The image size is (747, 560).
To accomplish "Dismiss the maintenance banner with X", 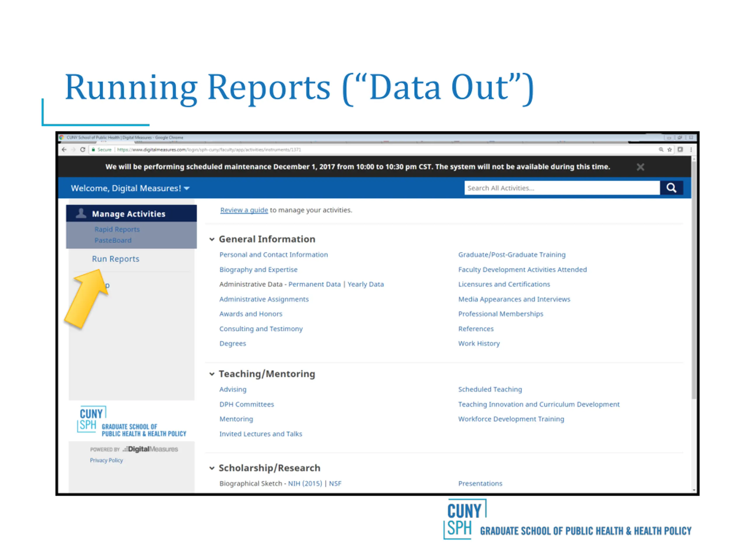I will coord(640,167).
